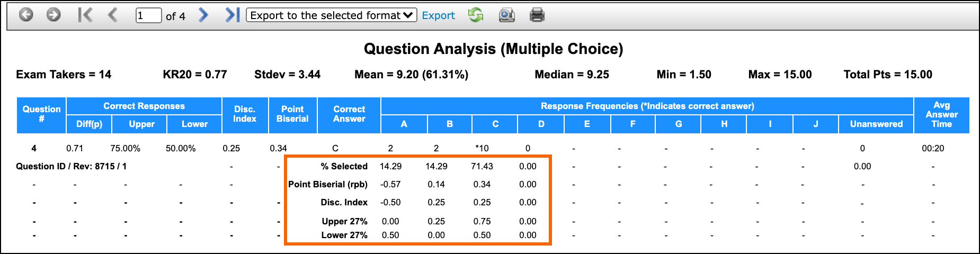The image size is (980, 254).
Task: Advance to the next page arrow
Action: [x=203, y=15]
